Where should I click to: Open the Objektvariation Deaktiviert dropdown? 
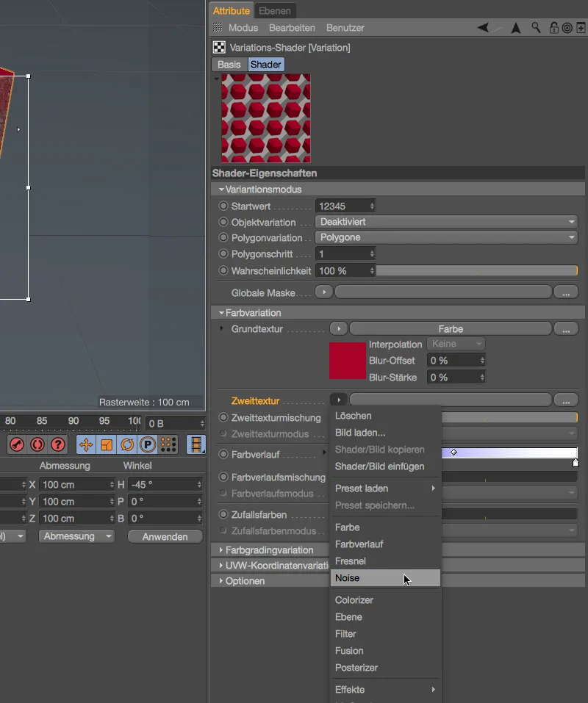click(x=446, y=222)
